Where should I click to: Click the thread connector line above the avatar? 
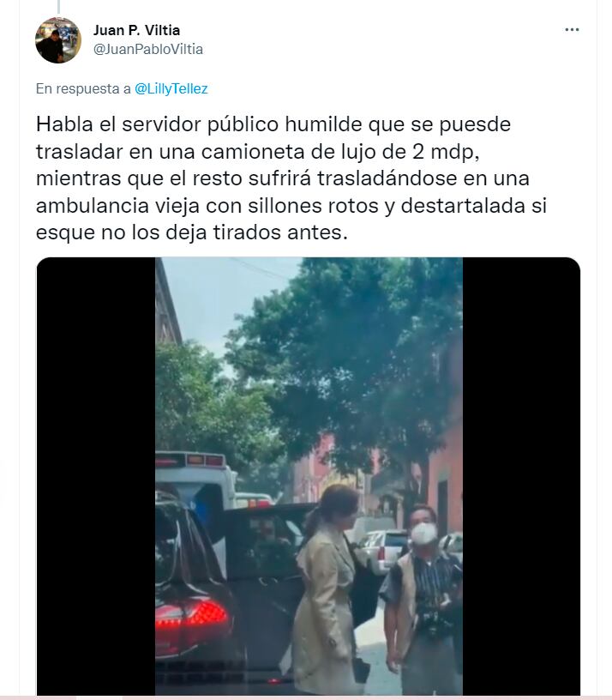tap(58, 6)
